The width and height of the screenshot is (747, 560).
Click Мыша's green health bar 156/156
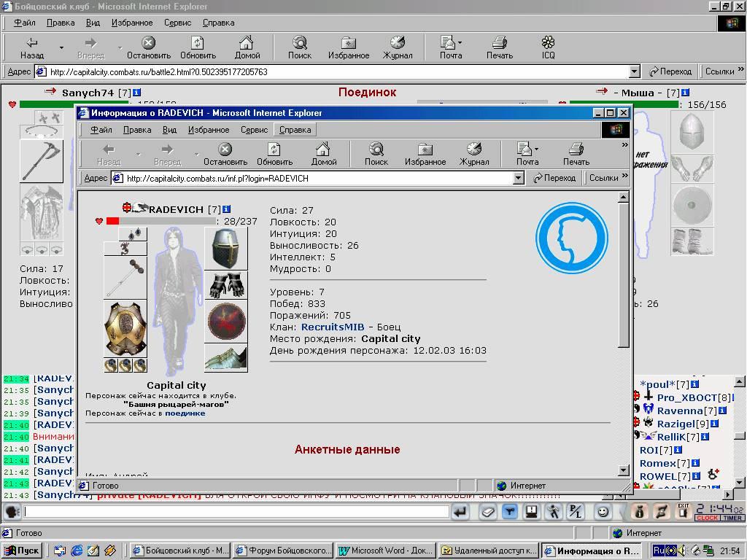[624, 105]
